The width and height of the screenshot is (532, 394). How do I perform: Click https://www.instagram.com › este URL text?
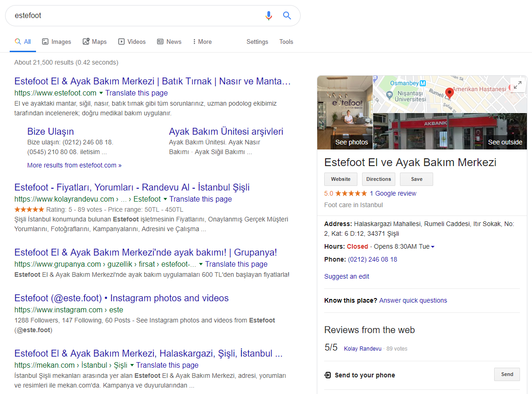pyautogui.click(x=68, y=310)
